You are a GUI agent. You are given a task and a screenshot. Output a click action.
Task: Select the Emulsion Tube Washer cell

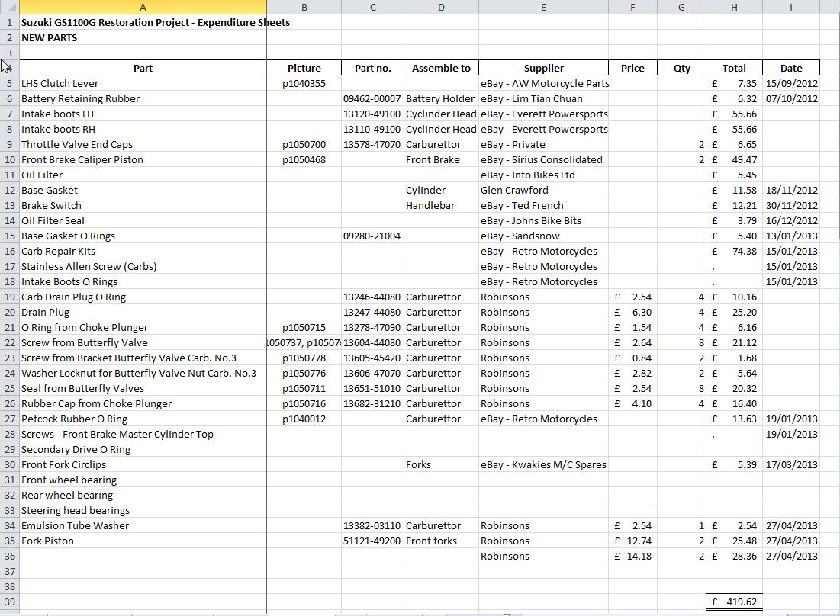click(143, 525)
